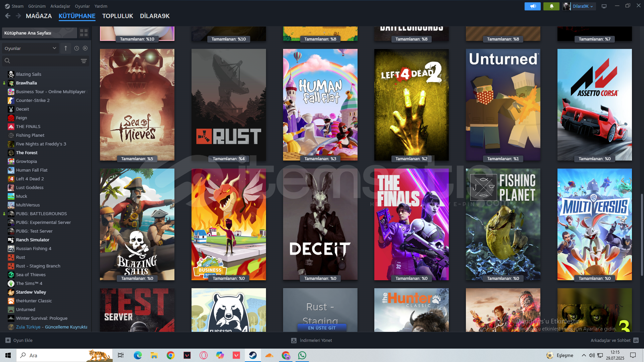Open the Unturned game cover

click(503, 105)
